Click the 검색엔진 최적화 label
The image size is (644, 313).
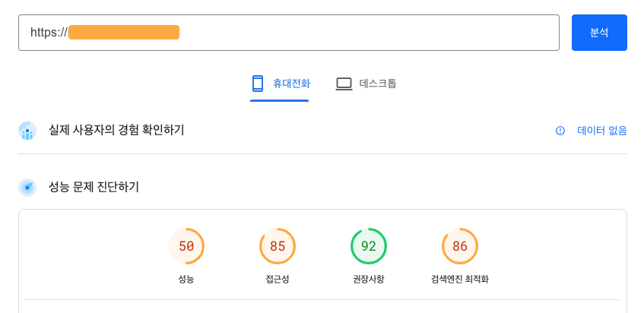click(459, 280)
